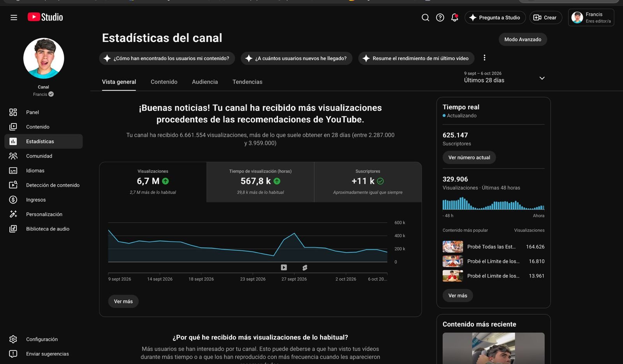Select the Vista general tab

(x=119, y=82)
